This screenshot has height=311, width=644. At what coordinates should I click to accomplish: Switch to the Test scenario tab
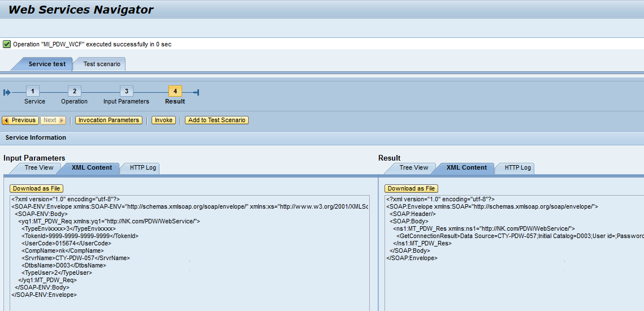102,64
